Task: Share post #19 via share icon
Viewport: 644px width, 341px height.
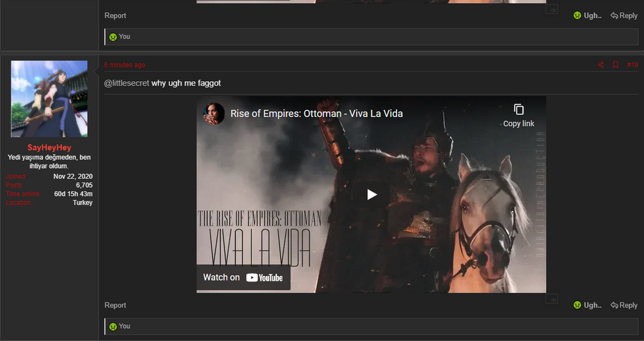Action: pyautogui.click(x=600, y=65)
